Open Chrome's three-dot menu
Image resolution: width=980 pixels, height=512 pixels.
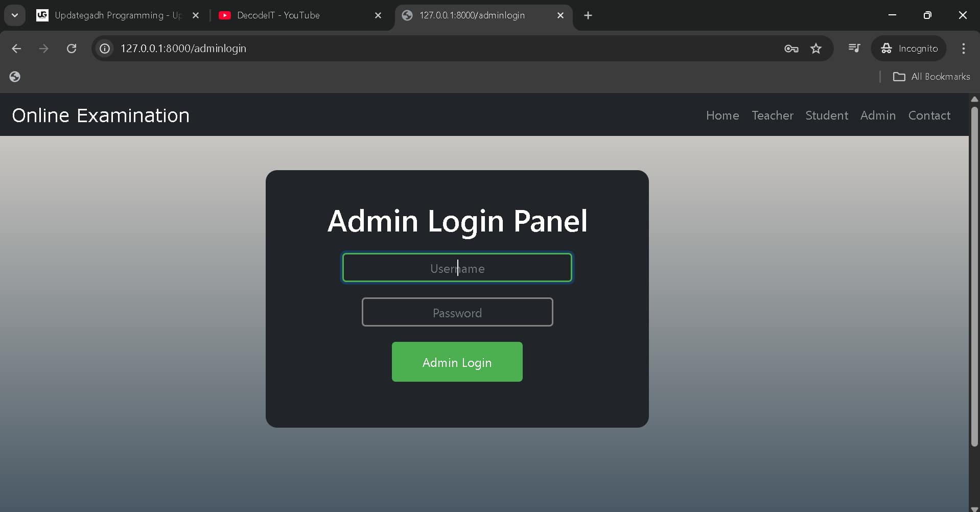tap(963, 49)
